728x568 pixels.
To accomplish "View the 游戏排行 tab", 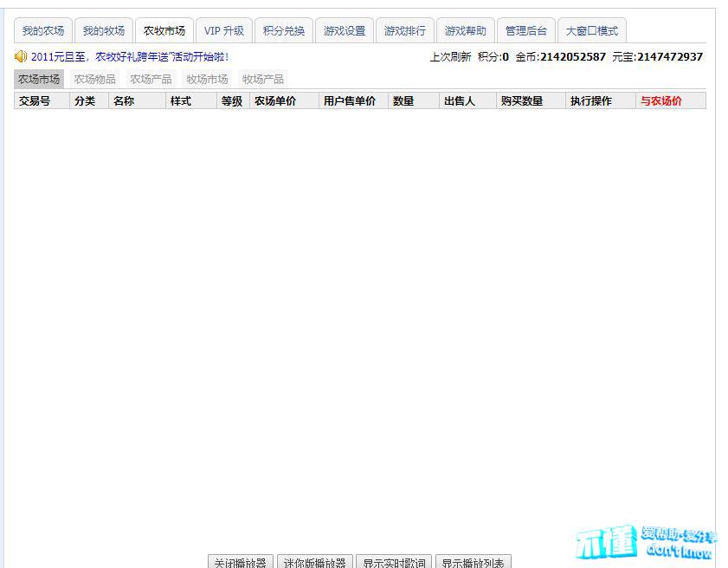I will tap(405, 31).
